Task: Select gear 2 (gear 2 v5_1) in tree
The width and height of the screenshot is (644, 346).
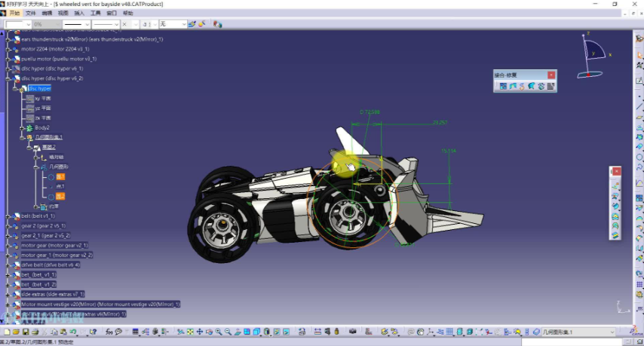Action: click(x=43, y=226)
